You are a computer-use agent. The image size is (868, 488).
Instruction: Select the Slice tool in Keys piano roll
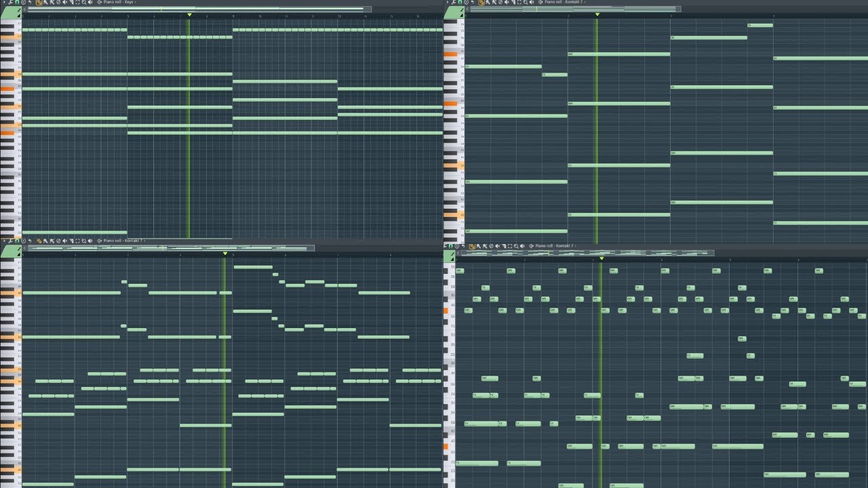coord(71,2)
